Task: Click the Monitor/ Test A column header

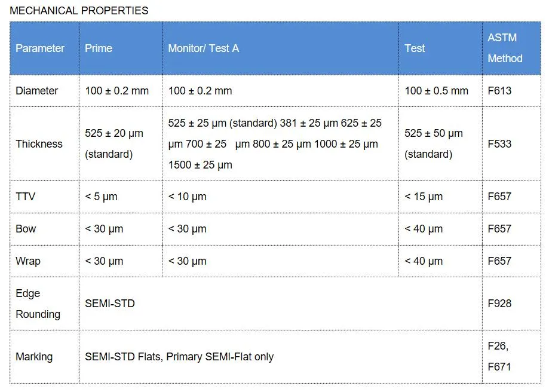Action: (204, 48)
